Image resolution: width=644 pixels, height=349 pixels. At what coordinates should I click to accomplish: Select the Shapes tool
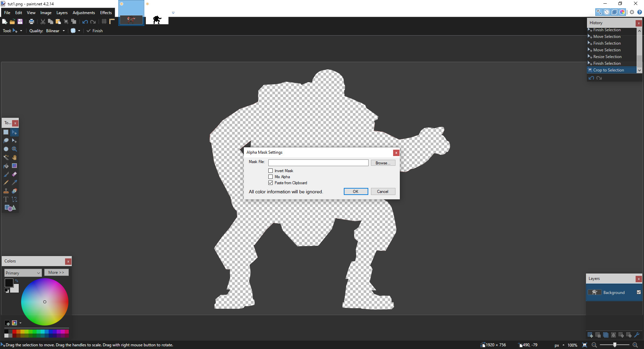click(10, 208)
